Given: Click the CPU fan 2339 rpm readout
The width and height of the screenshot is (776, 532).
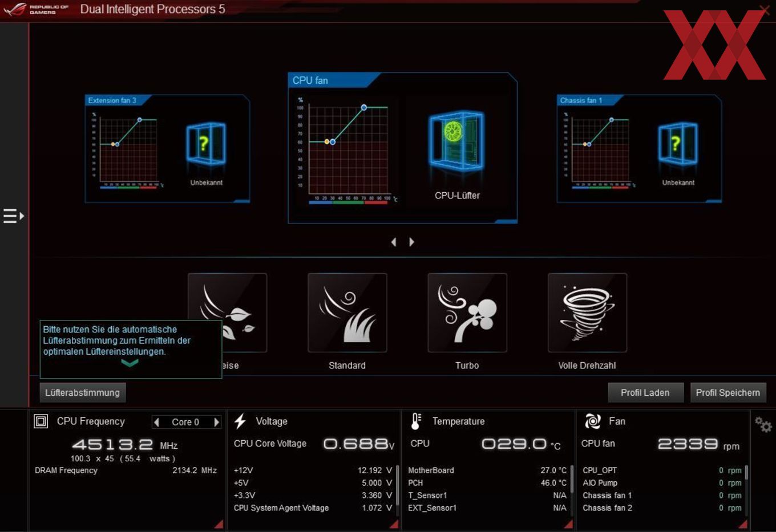Looking at the screenshot, I should pos(699,444).
